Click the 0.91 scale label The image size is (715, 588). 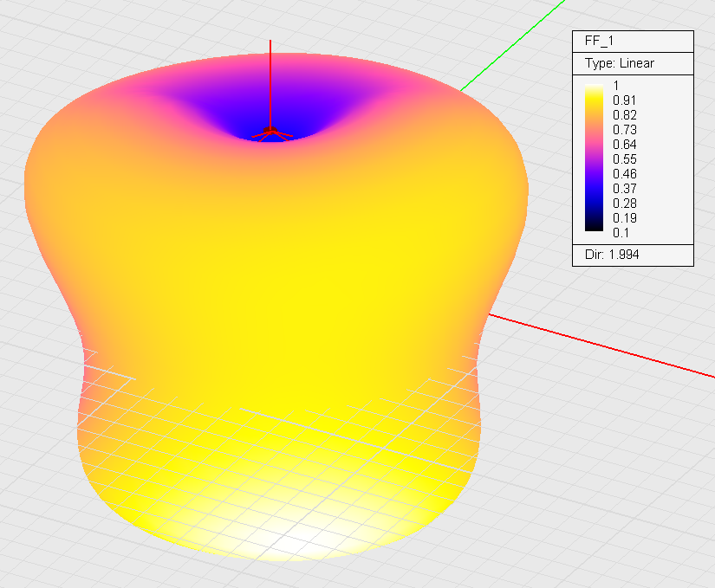[x=625, y=100]
